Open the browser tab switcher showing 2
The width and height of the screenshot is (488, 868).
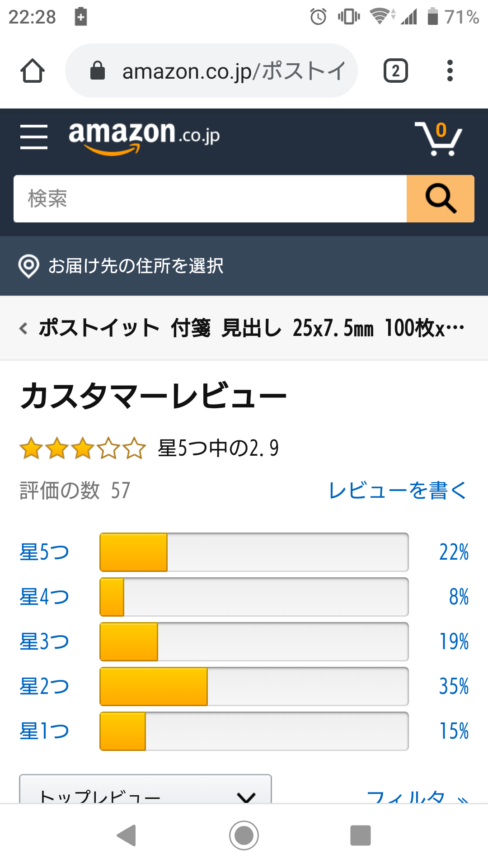click(395, 71)
